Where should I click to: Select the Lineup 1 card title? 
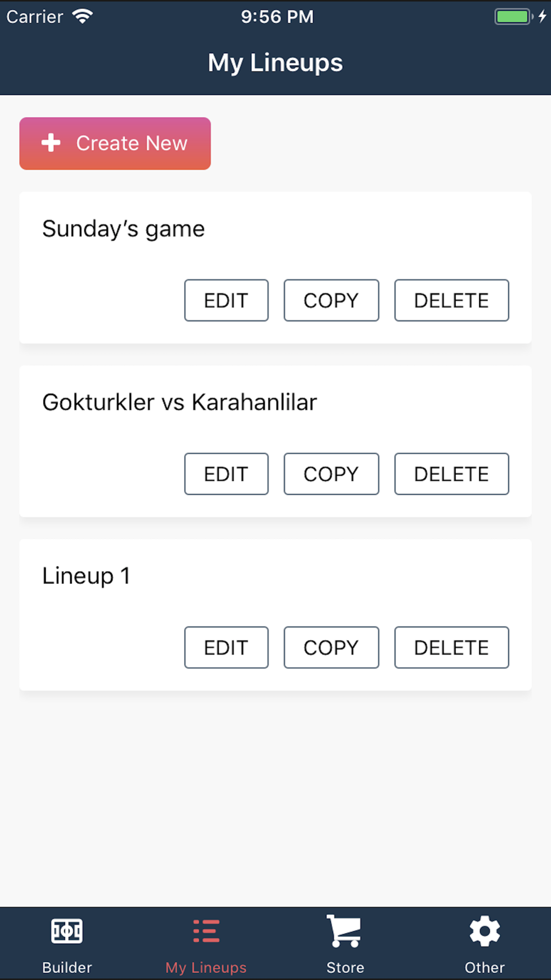tap(86, 576)
